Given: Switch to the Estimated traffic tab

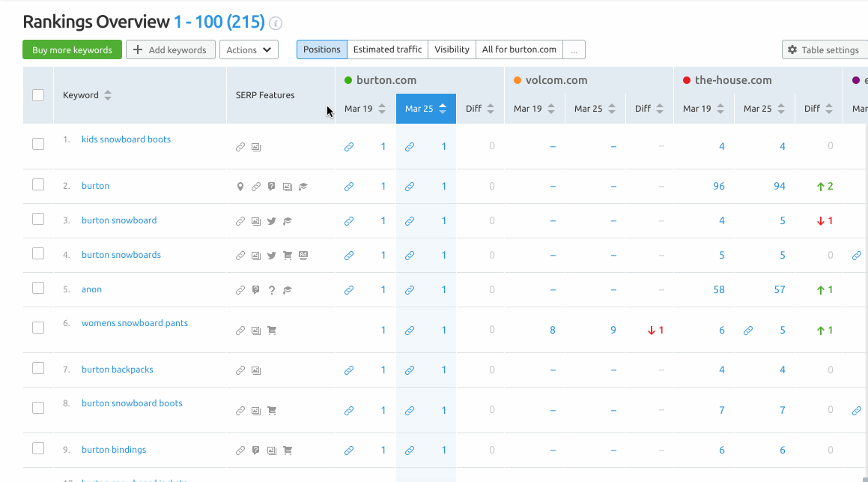Looking at the screenshot, I should coord(387,49).
